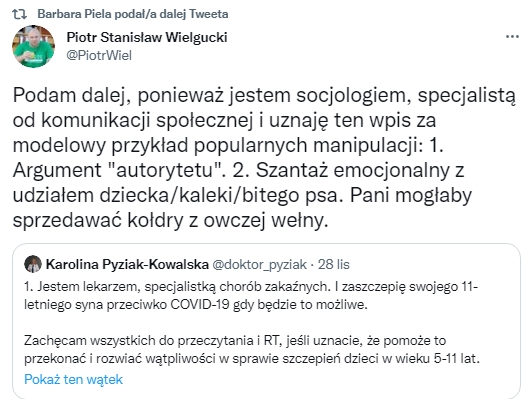Open the three-dot more options menu
The width and height of the screenshot is (525, 399).
[x=512, y=37]
